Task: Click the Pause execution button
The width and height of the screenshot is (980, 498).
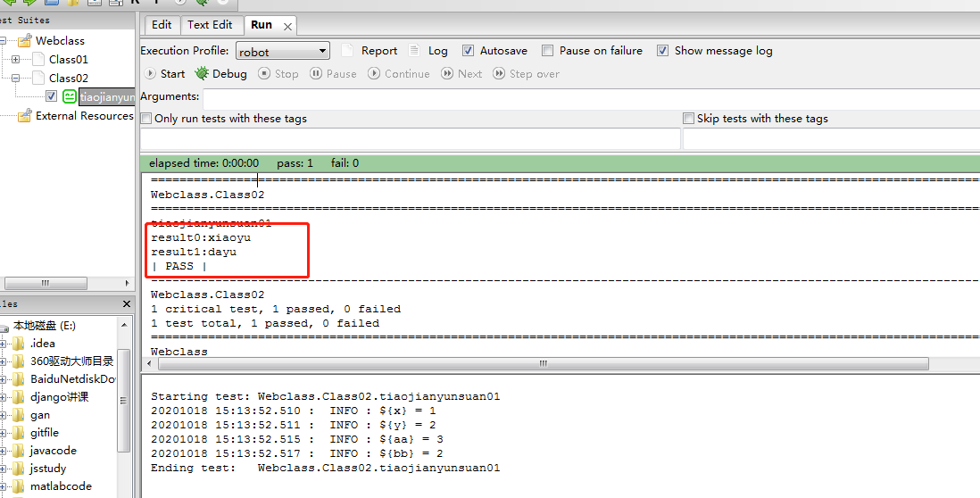Action: (333, 74)
